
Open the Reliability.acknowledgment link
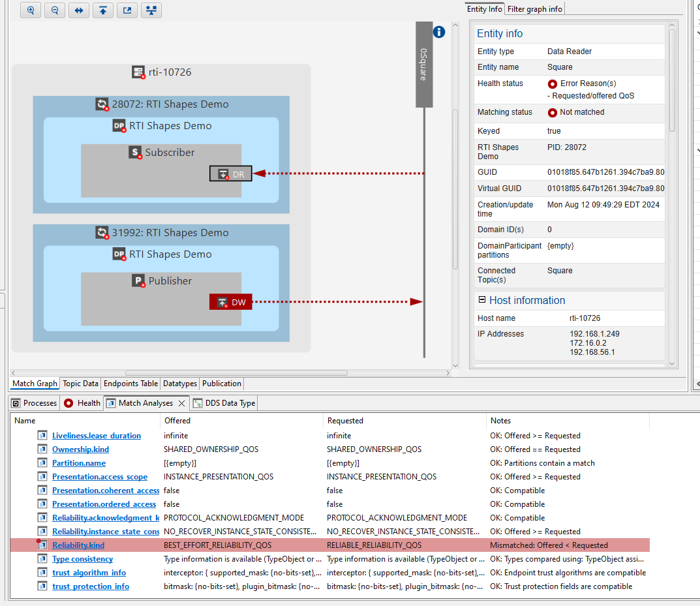point(106,518)
